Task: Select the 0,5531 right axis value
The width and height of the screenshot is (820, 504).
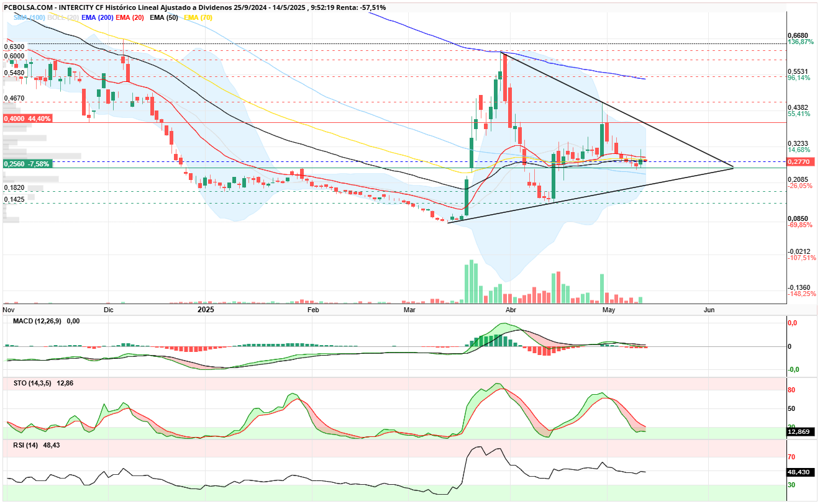Action: 798,71
